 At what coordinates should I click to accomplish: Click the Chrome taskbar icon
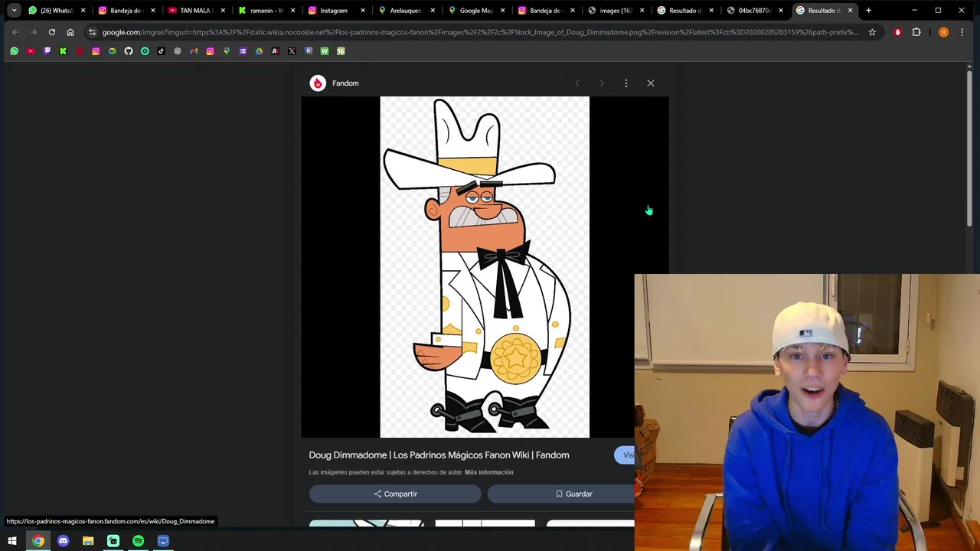(x=38, y=541)
